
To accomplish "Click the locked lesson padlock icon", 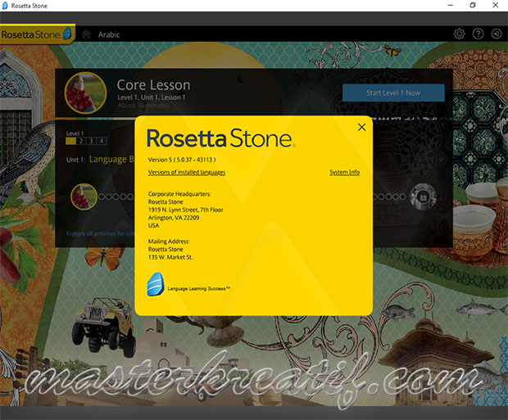I will 423,196.
